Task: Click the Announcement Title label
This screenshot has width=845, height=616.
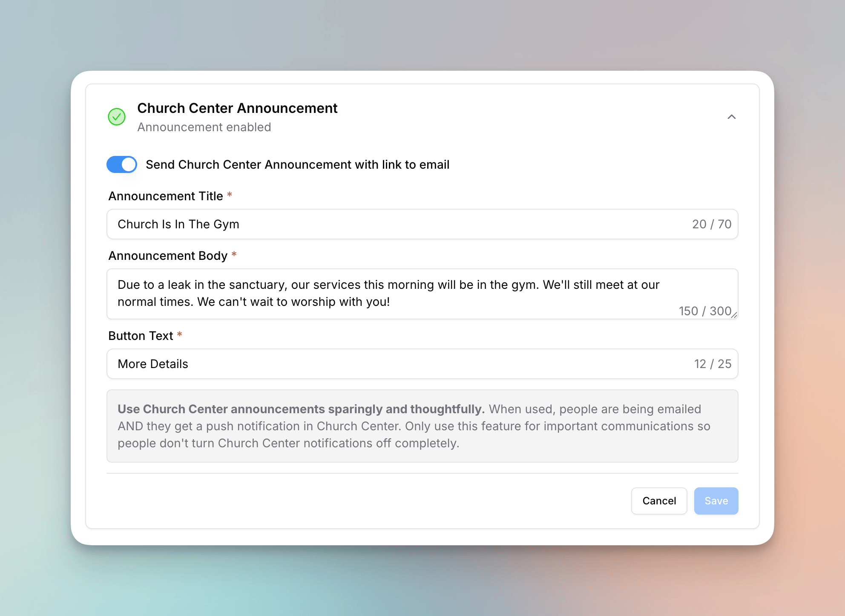Action: tap(166, 196)
